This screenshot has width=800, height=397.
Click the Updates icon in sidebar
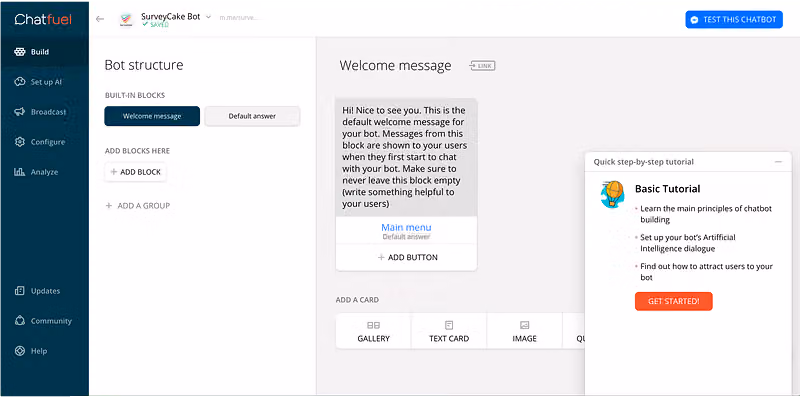19,291
